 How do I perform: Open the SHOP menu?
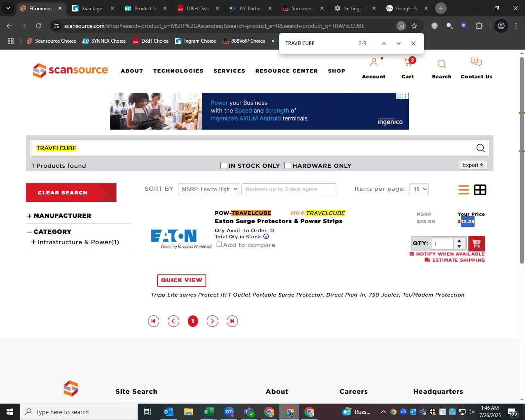pos(337,71)
